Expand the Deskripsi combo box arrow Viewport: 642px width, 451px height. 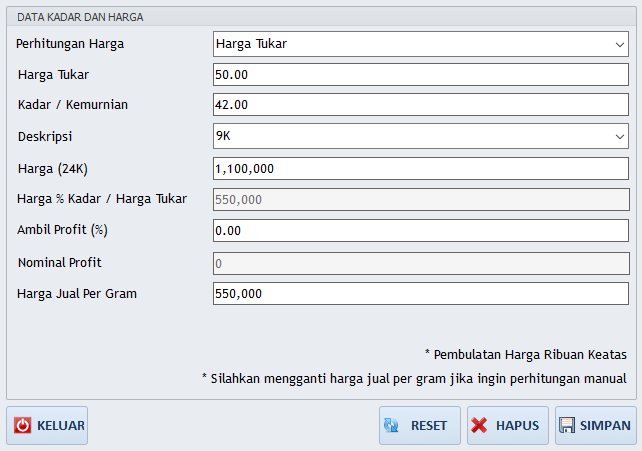click(619, 136)
